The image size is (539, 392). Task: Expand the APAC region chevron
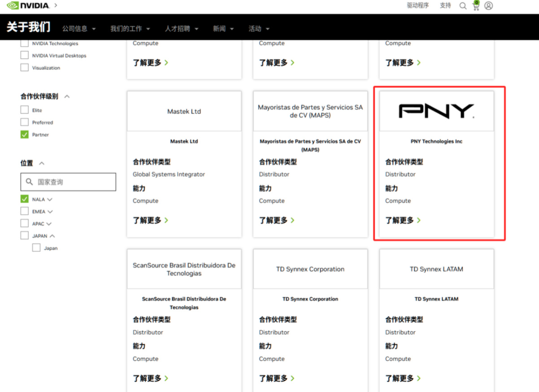coord(48,223)
